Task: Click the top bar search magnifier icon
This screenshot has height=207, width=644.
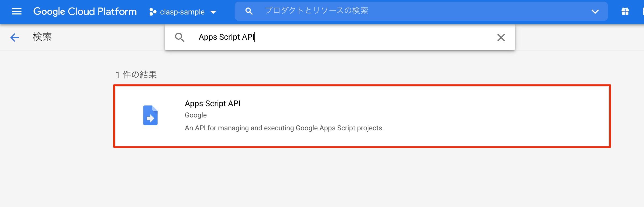Action: pyautogui.click(x=249, y=11)
